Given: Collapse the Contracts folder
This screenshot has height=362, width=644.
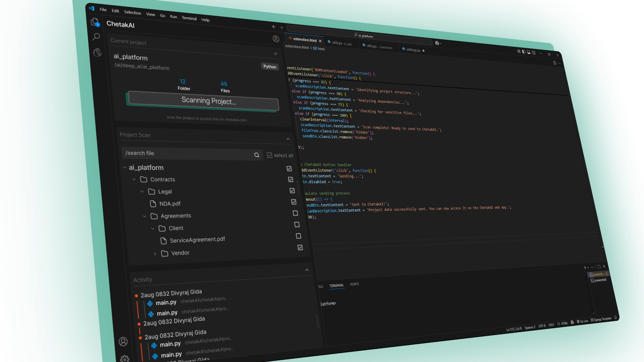Looking at the screenshot, I should 134,179.
